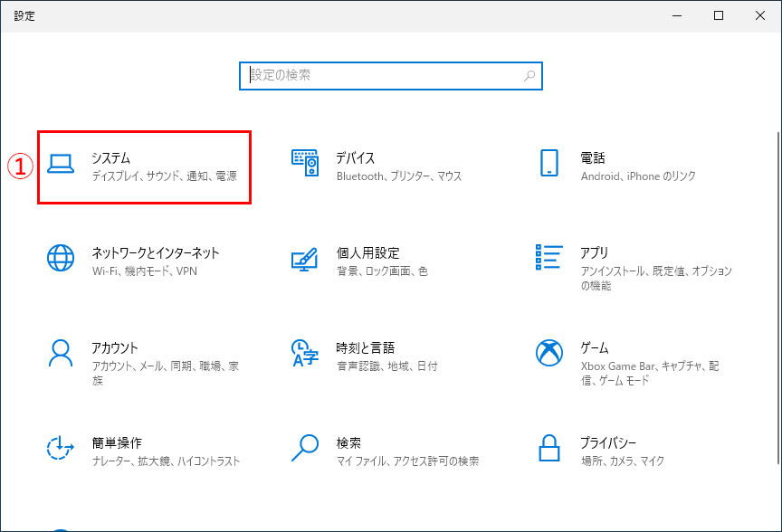Screen dimensions: 782x532
Task: Open 個人用設定 title
Action: click(368, 252)
